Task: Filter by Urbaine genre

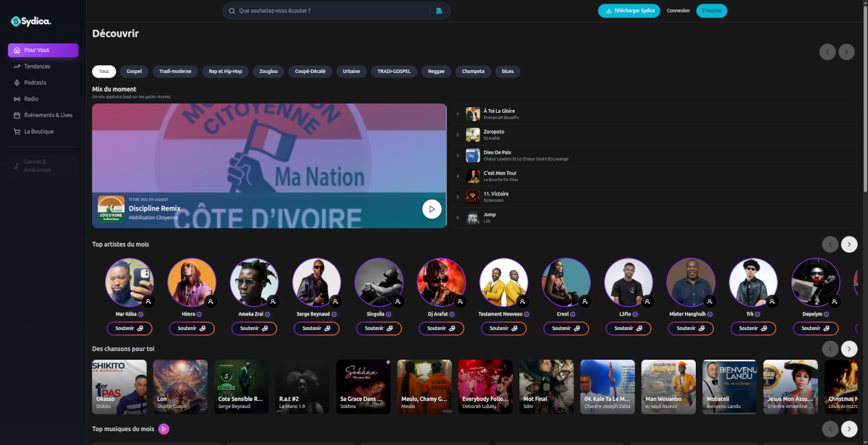Action: coord(352,71)
